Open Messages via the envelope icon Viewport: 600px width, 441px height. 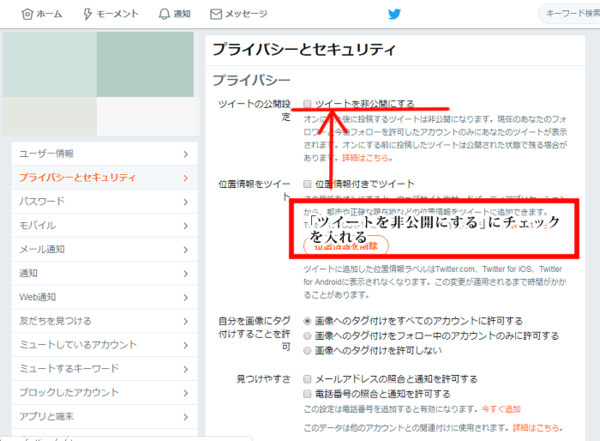[216, 14]
